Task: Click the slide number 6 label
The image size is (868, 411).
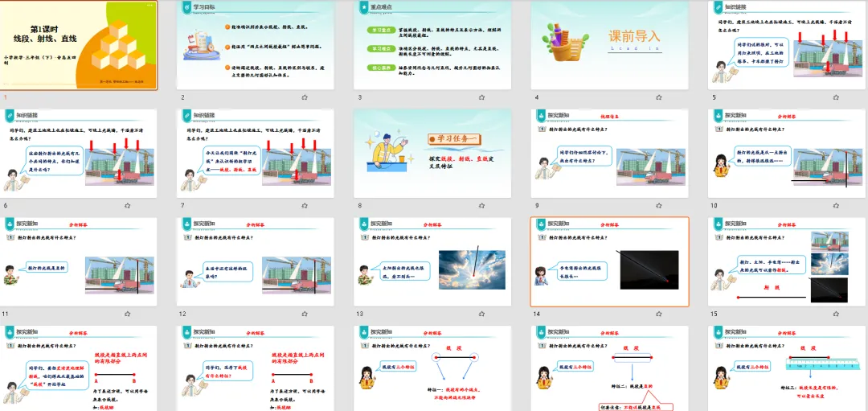Action: 6,206
